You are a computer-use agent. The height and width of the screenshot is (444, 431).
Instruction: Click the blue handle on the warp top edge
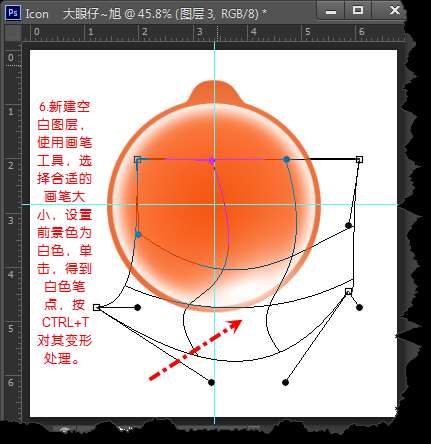pos(286,159)
